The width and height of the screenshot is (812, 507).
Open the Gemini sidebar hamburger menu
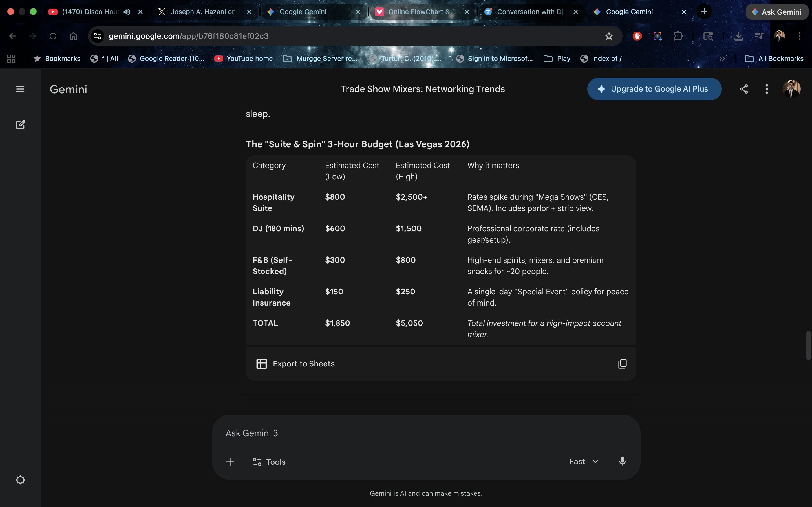pyautogui.click(x=20, y=89)
